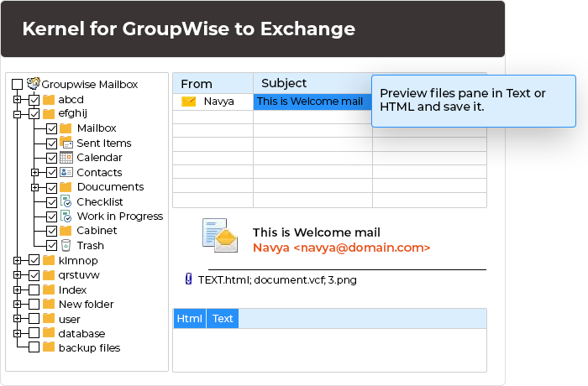Image resolution: width=588 pixels, height=386 pixels.
Task: Switch to the Html preview tab
Action: click(189, 319)
